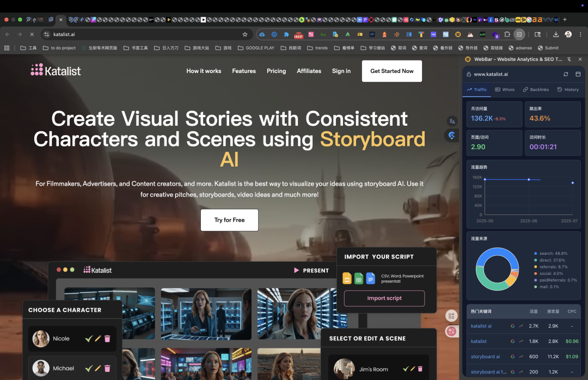Click the 'Get Started Now' button
Viewport: 588px width, 380px height.
point(392,71)
